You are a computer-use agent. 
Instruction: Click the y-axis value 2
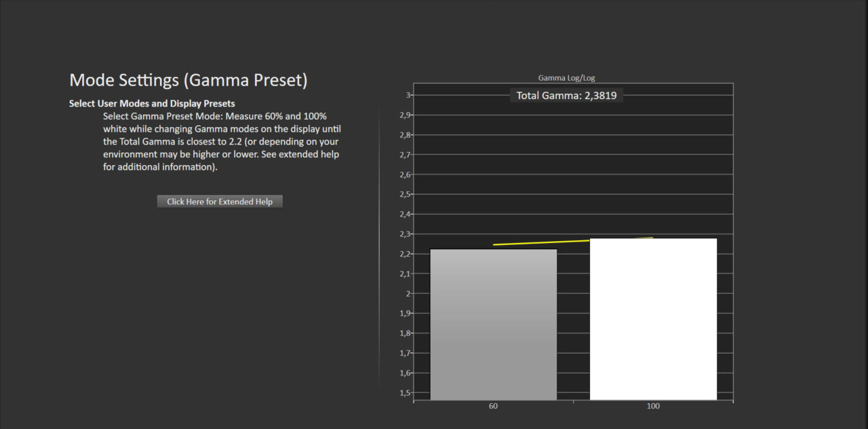point(408,294)
